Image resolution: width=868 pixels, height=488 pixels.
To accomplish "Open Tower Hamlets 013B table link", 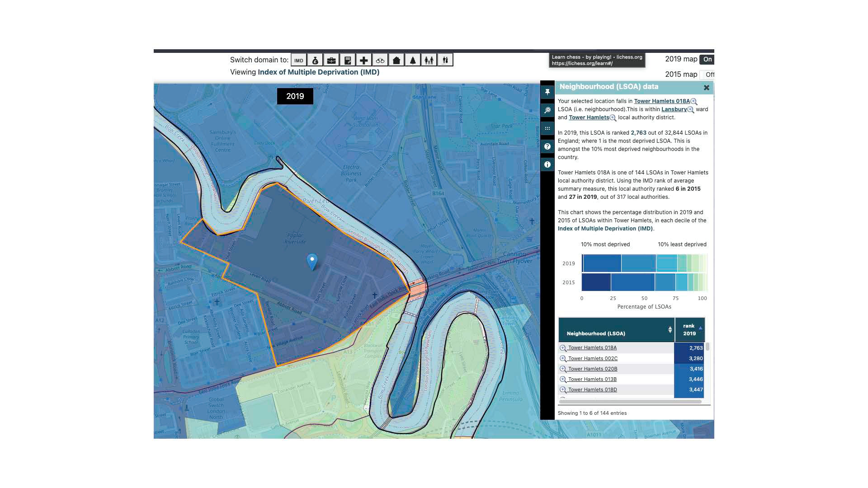I will coord(592,380).
